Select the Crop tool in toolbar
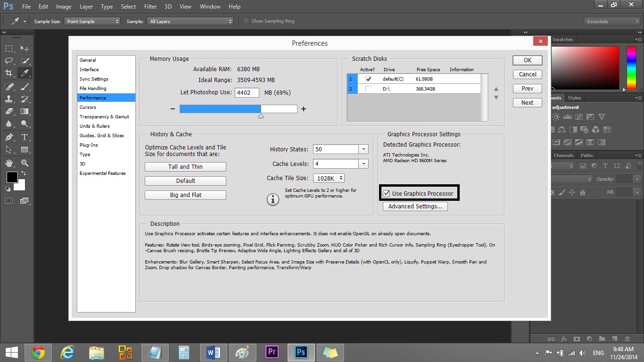Image resolution: width=644 pixels, height=362 pixels. 9,73
